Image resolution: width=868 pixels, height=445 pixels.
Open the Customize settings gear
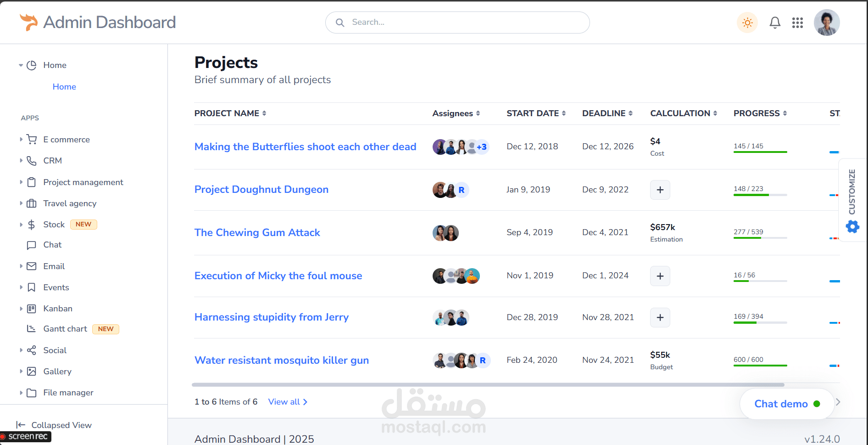coord(852,226)
